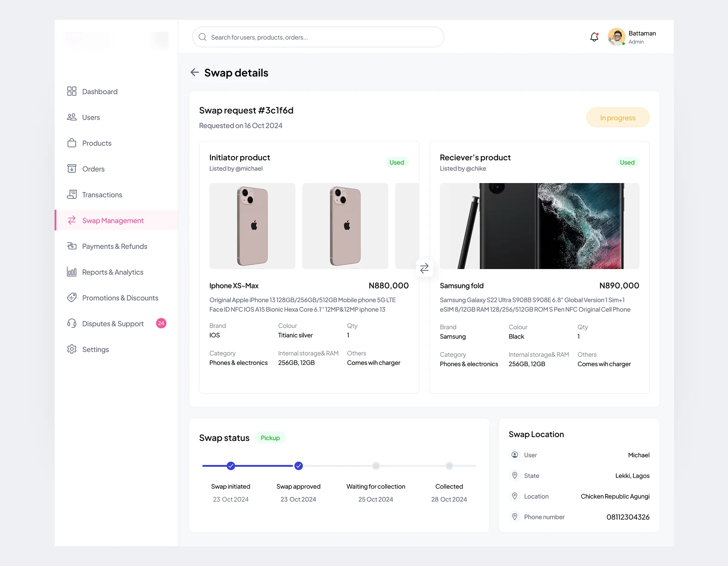This screenshot has width=728, height=566.
Task: Click the @chike lister link
Action: click(476, 168)
